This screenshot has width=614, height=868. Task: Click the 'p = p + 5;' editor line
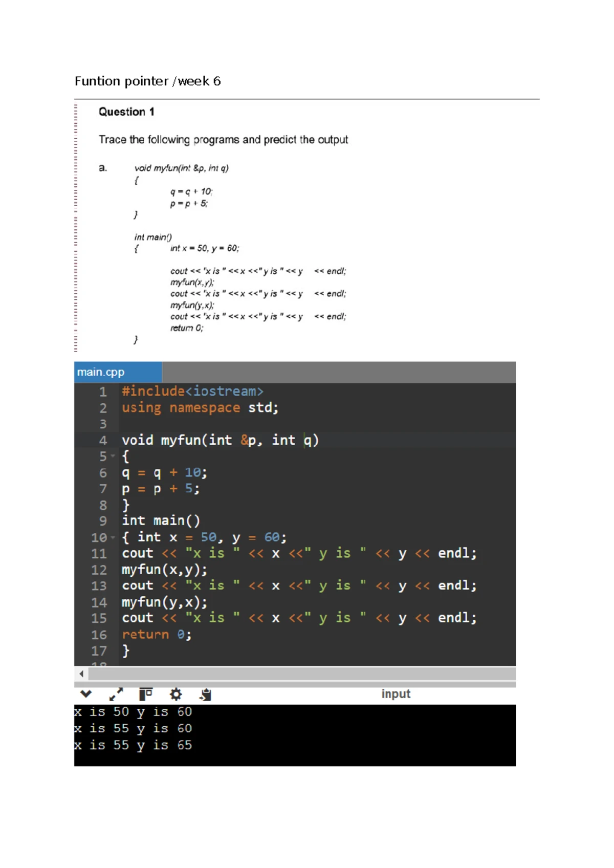pos(161,489)
